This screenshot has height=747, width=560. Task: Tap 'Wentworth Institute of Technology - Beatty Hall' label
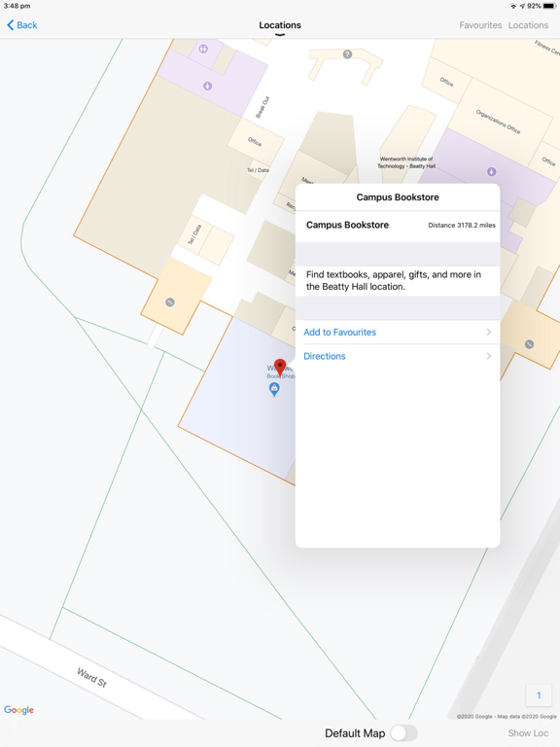pos(406,162)
